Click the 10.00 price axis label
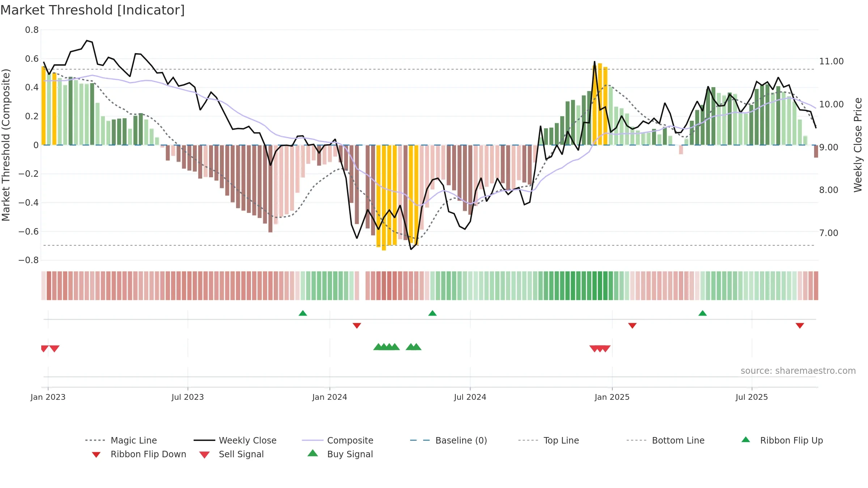This screenshot has height=488, width=868. click(831, 104)
